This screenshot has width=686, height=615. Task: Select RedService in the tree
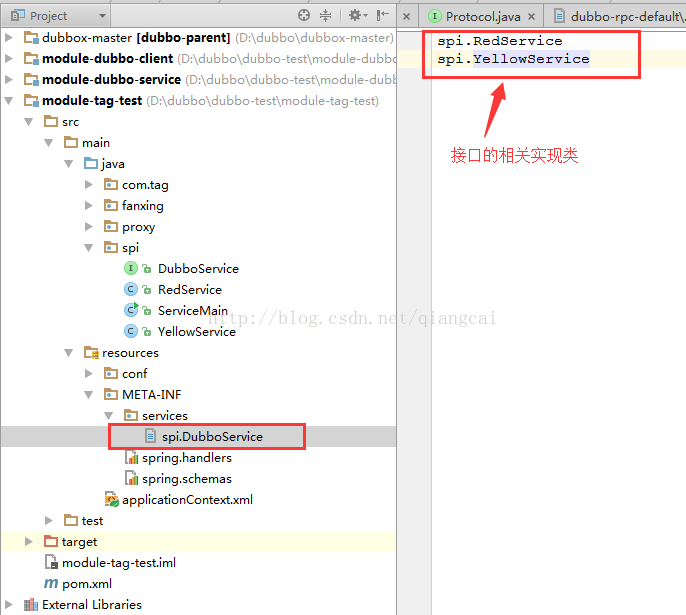click(190, 290)
